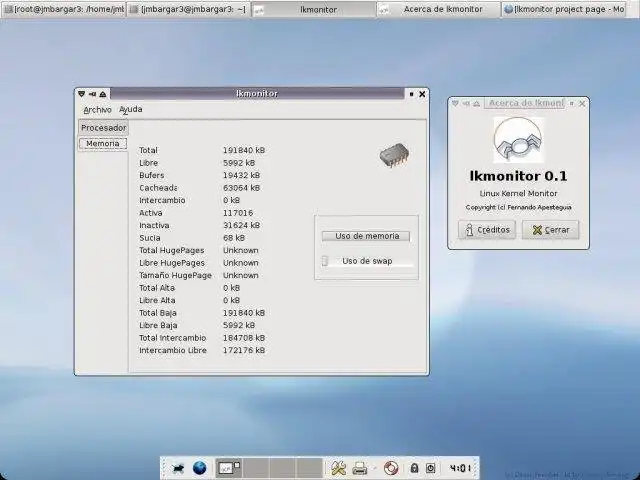Close the Acerca de lkmonitor dialog
This screenshot has width=640, height=480.
coord(582,104)
